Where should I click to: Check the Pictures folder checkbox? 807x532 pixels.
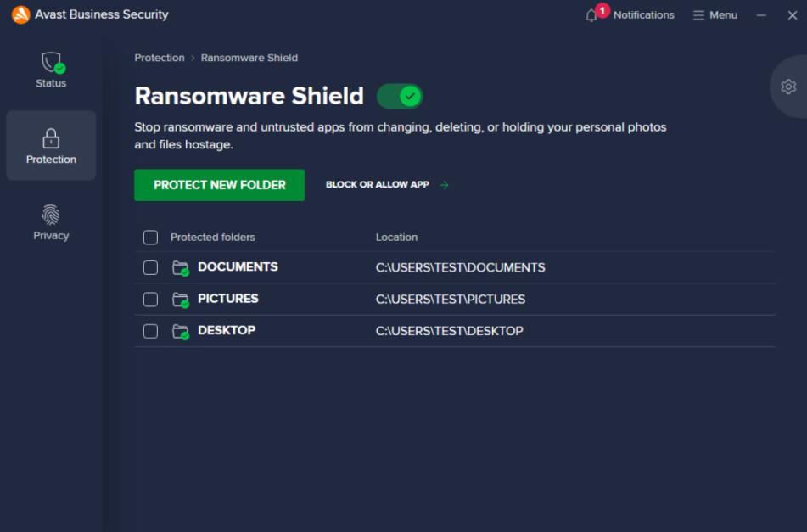tap(150, 300)
